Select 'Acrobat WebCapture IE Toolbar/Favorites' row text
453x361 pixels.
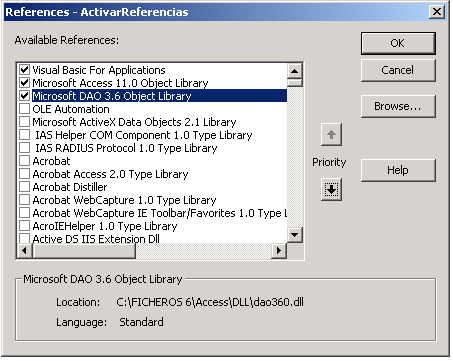point(160,213)
